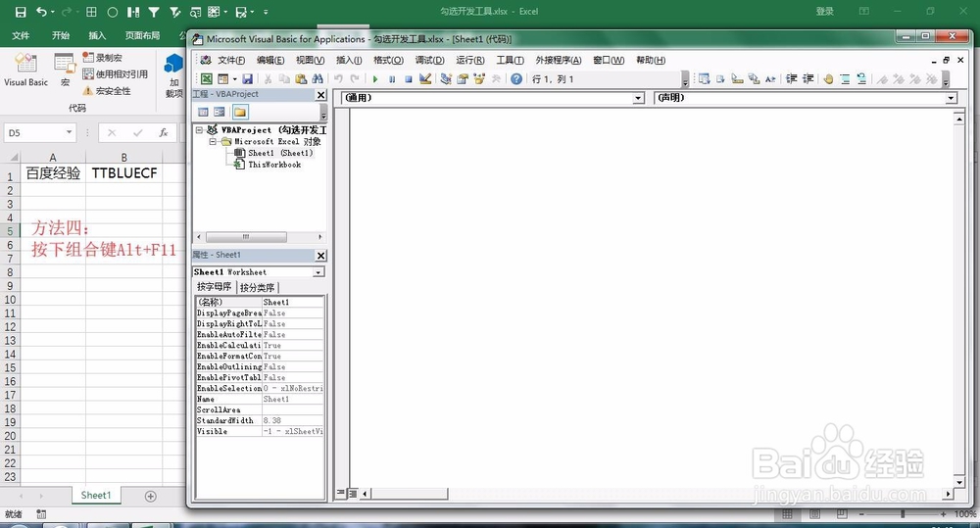Click the Comment Block icon
Viewport: 980px width, 528px height.
point(845,78)
